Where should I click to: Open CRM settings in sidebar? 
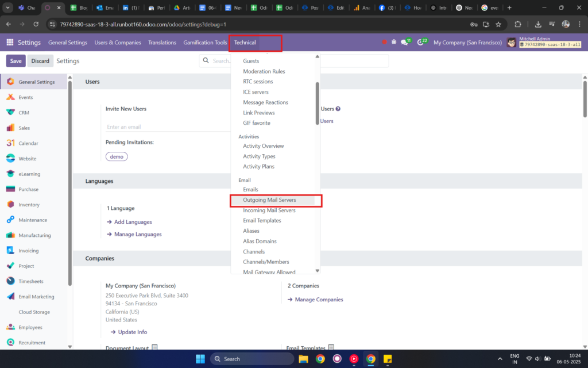tap(34, 113)
